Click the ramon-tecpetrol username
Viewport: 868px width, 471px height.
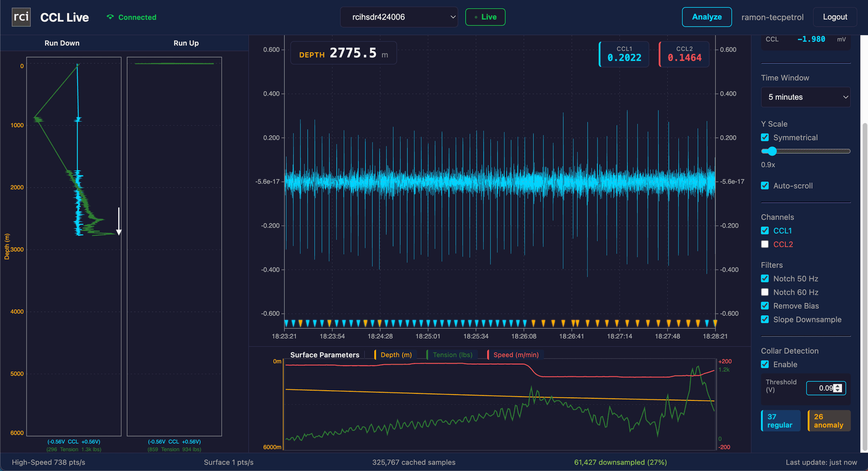[x=772, y=17]
